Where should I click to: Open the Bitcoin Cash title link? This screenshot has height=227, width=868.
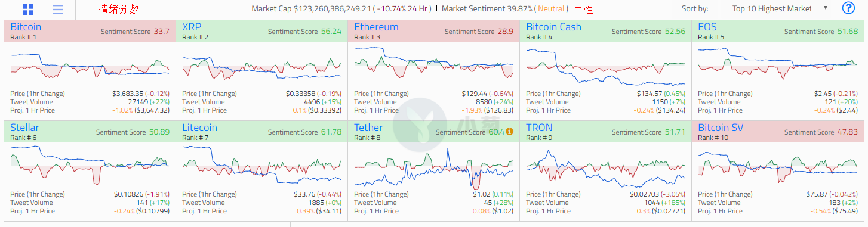pyautogui.click(x=553, y=27)
